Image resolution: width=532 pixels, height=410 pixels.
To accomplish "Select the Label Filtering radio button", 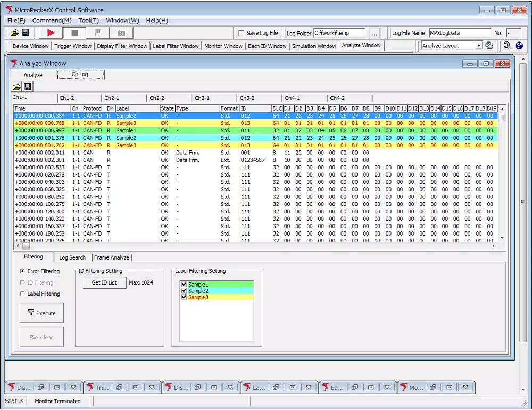I will click(x=22, y=294).
